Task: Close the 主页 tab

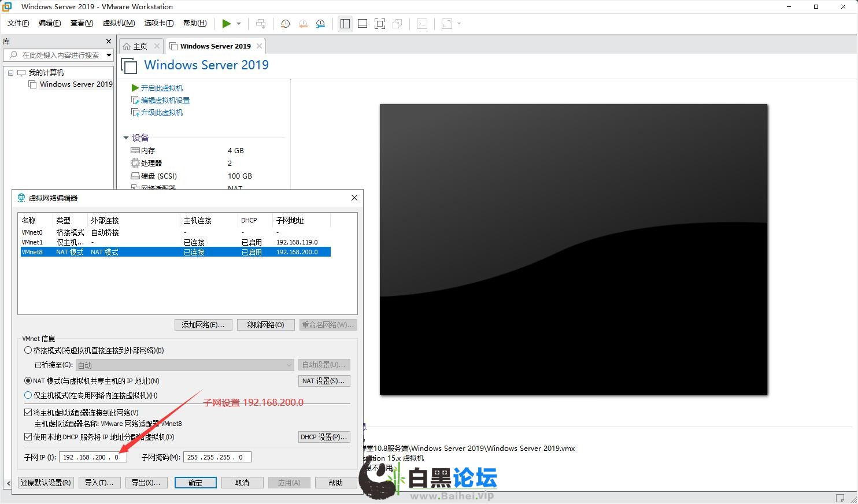Action: 157,46
